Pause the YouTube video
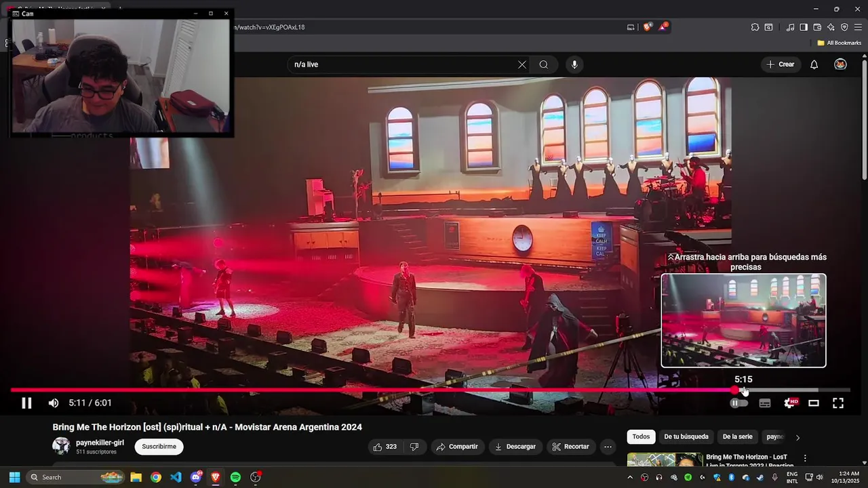The height and width of the screenshot is (488, 868). pyautogui.click(x=26, y=403)
